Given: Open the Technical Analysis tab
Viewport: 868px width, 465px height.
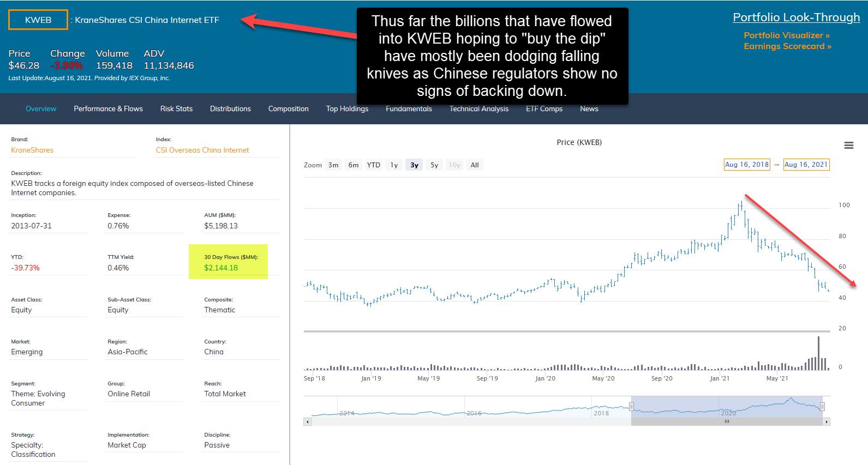Looking at the screenshot, I should tap(479, 109).
